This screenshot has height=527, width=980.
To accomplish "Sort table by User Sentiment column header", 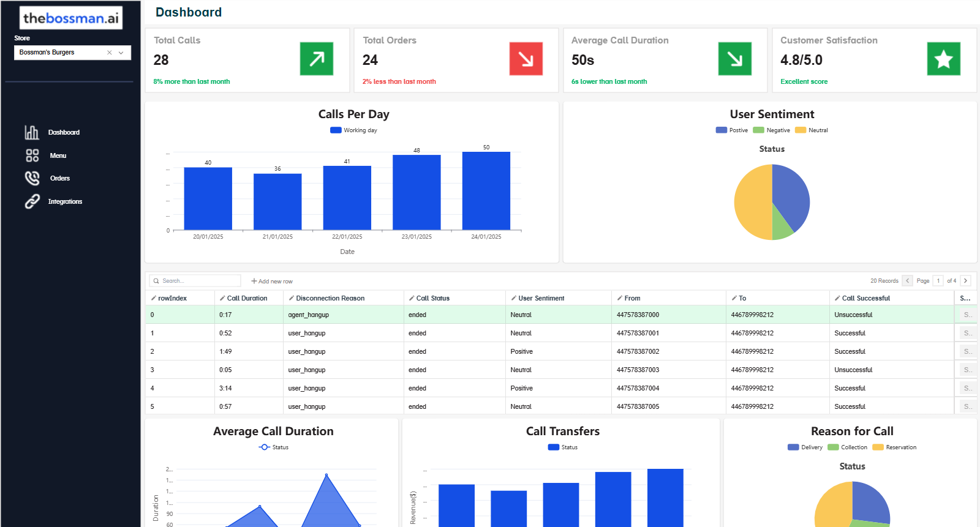I will tap(541, 298).
